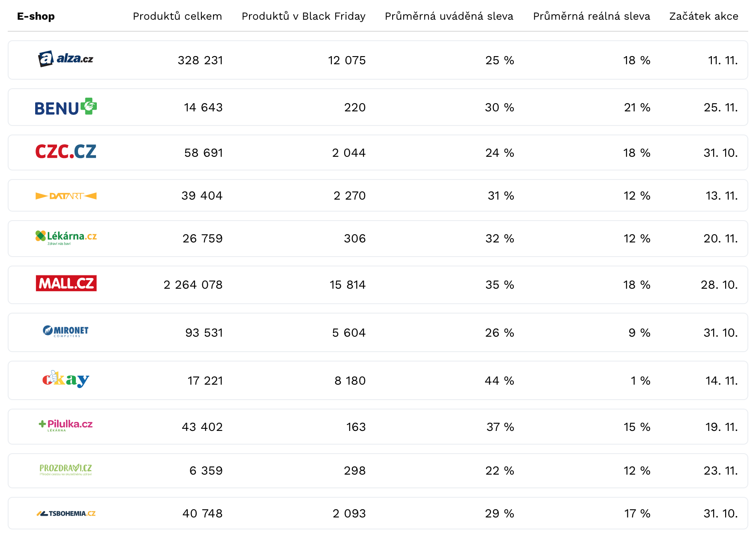
Task: Click the colorful Okay logo
Action: 66,380
